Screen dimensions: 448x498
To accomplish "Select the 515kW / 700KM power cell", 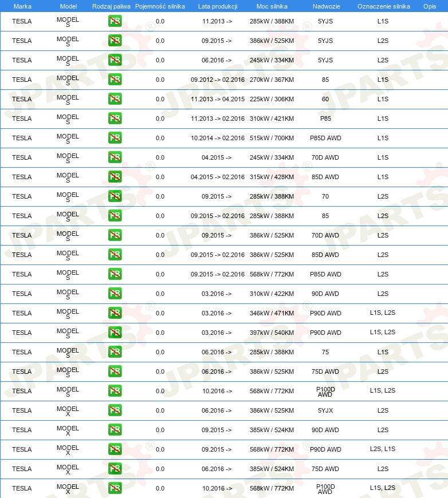I will coord(272,138).
